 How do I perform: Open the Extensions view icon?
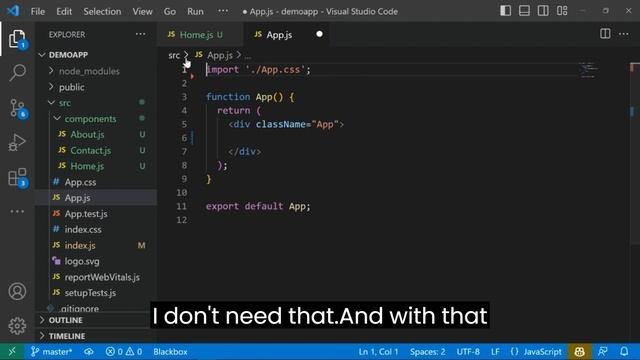click(x=17, y=178)
